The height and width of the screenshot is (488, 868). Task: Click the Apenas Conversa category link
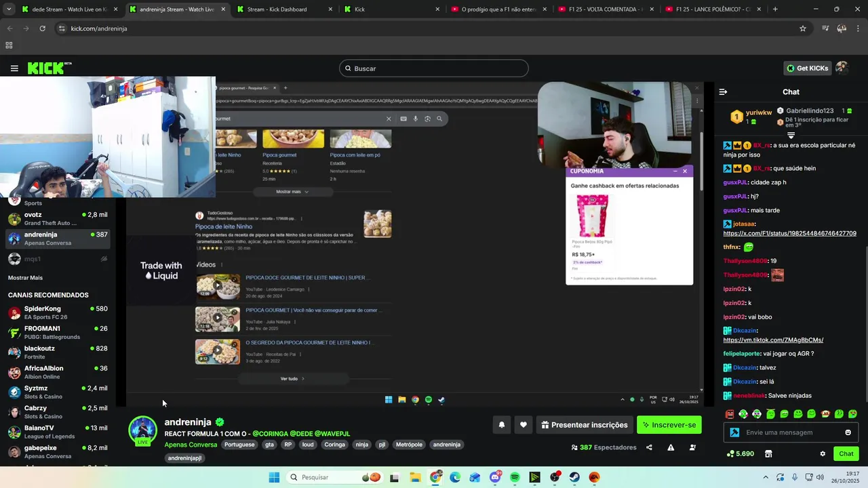191,445
